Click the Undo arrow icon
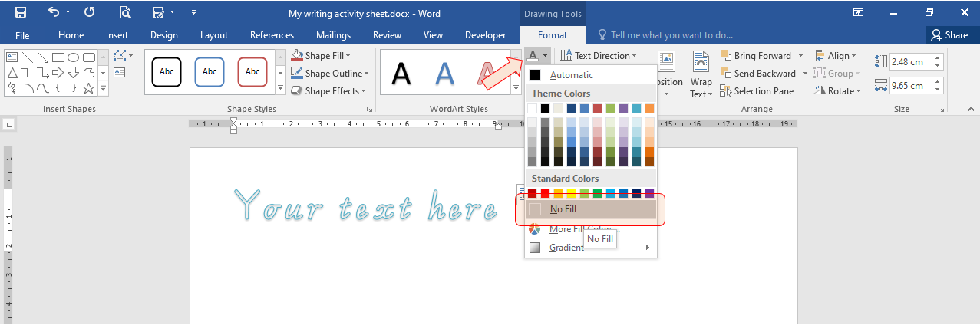Image resolution: width=980 pixels, height=325 pixels. point(54,12)
